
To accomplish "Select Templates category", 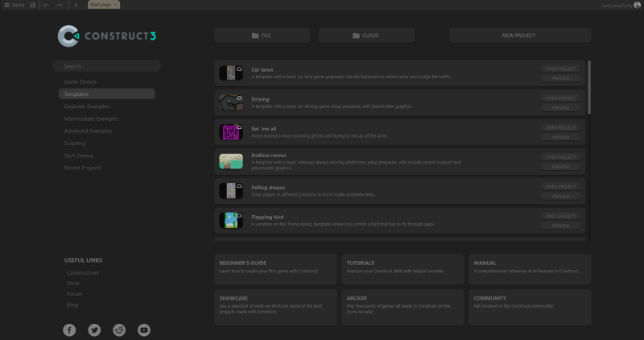I will coord(107,93).
